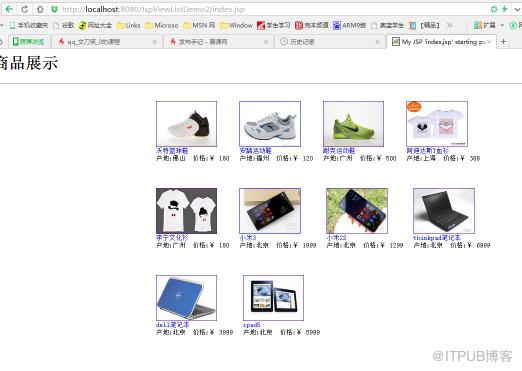
Task: Open the ipad5 product link
Action: [252, 325]
